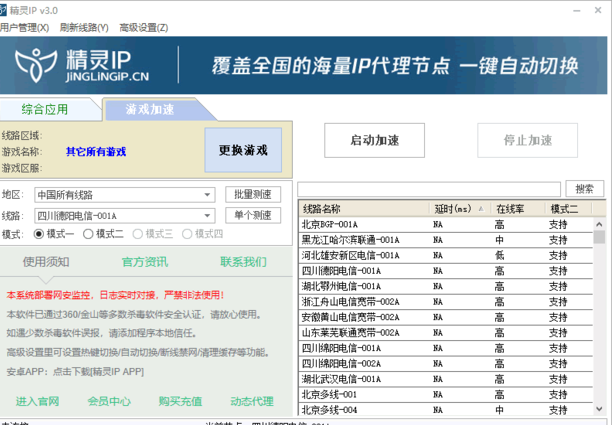Open the 线路 dropdown 四川德阳电信-001A
612x425 pixels.
point(125,216)
